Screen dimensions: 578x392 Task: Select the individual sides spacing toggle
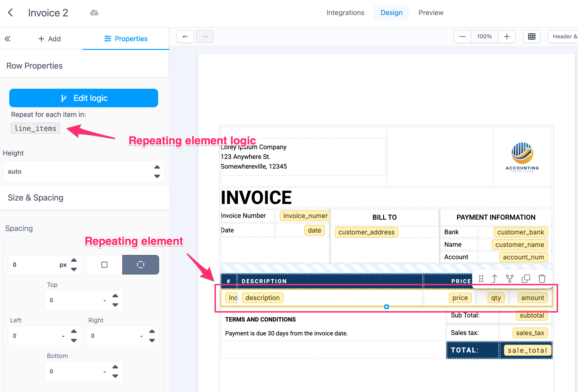pos(141,264)
